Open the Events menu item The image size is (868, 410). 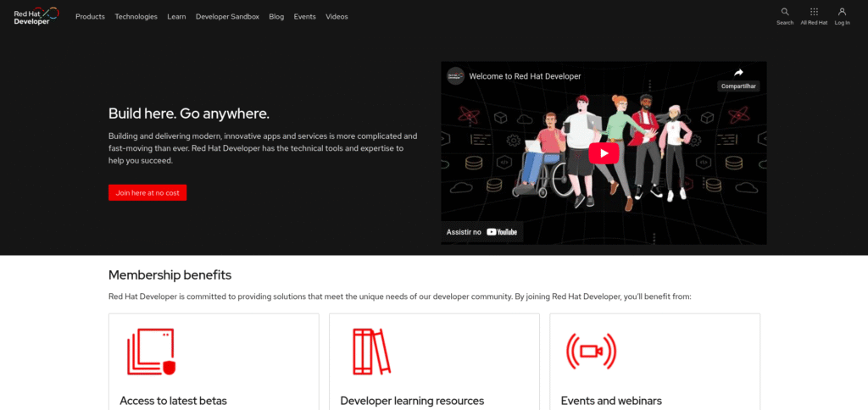click(x=304, y=17)
